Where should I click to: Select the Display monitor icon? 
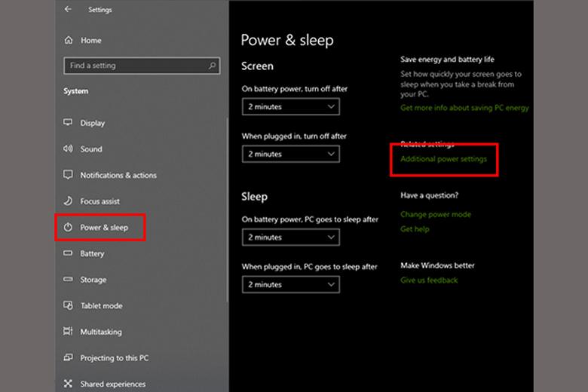pos(68,123)
